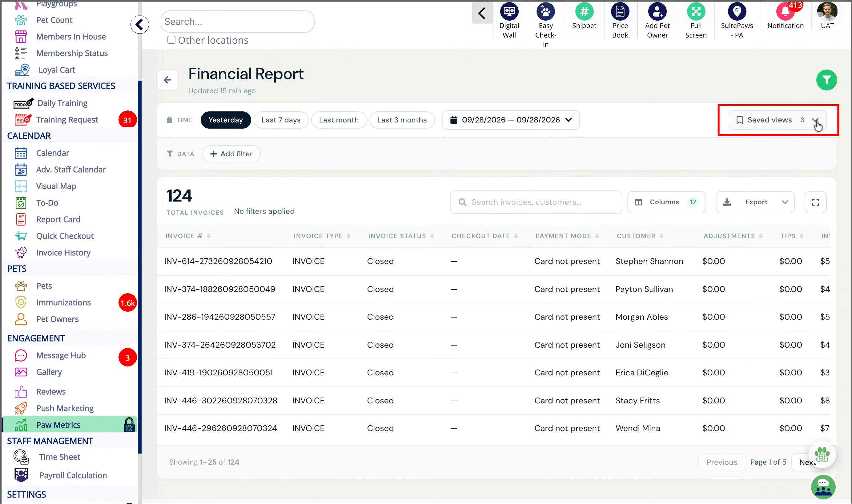The image size is (852, 504).
Task: Expand the Saved views dropdown
Action: tap(777, 120)
